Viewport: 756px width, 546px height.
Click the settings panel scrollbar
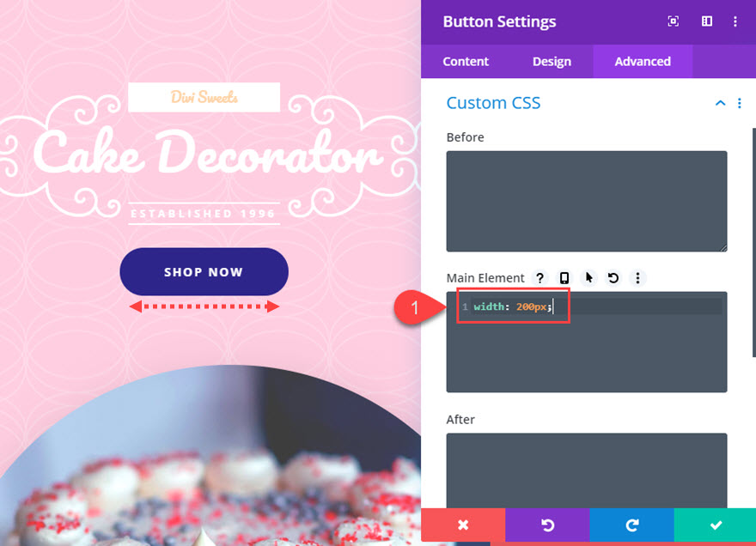point(753,242)
